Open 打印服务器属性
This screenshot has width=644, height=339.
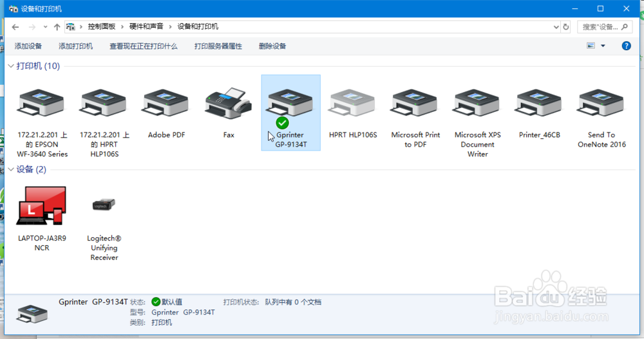coord(218,46)
